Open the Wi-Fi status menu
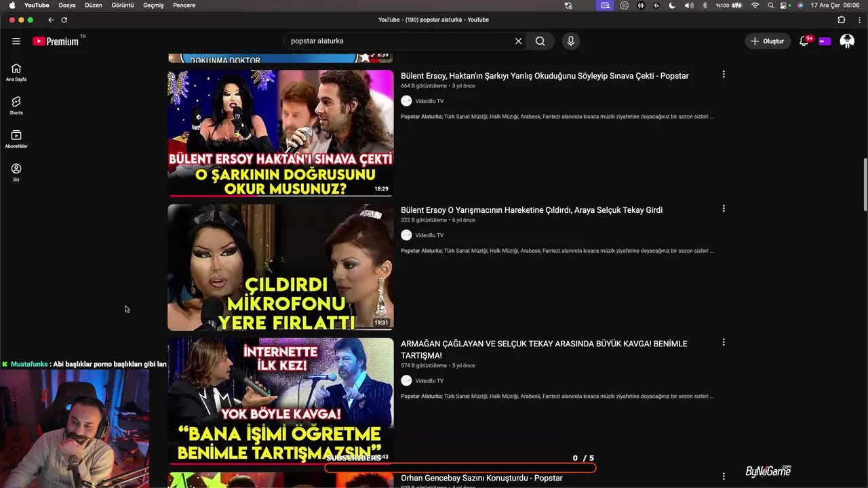868x488 pixels. pyautogui.click(x=755, y=5)
